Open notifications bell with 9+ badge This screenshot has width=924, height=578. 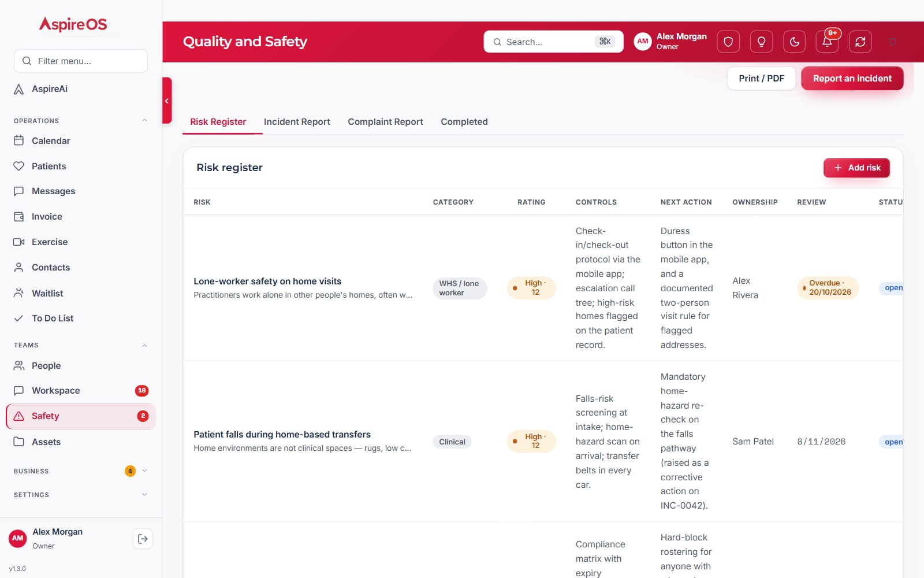[x=828, y=42]
